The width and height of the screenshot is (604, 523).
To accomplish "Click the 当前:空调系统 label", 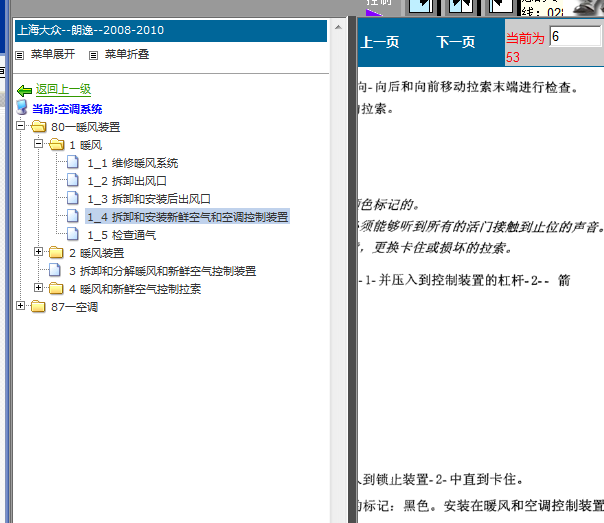I will point(67,109).
